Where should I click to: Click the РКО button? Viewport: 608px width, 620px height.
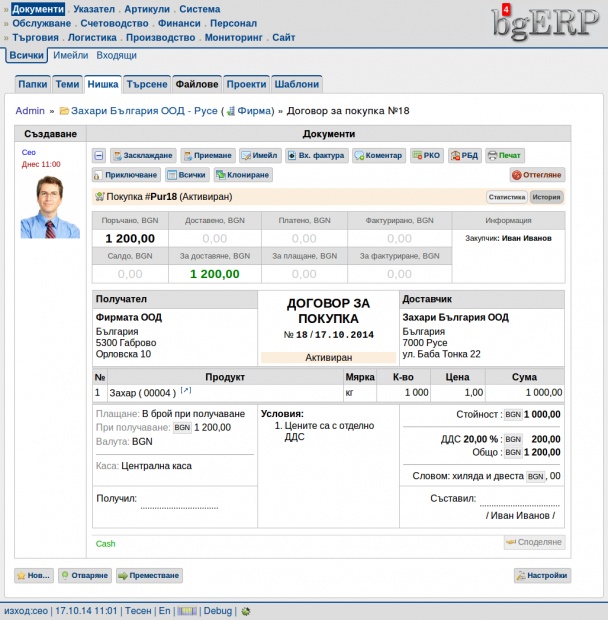click(426, 155)
